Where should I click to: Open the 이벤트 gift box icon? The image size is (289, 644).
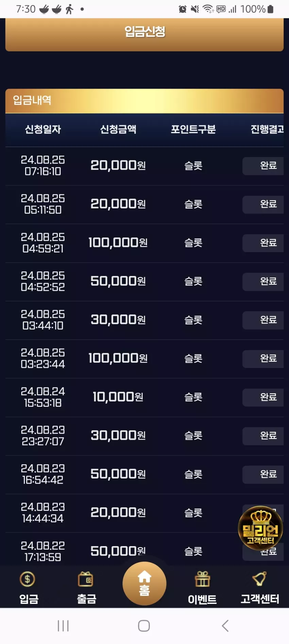202,579
